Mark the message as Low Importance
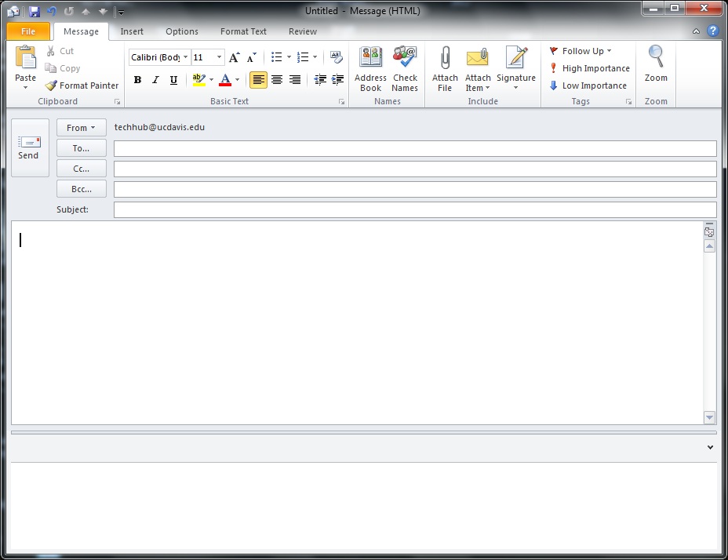 pos(586,85)
